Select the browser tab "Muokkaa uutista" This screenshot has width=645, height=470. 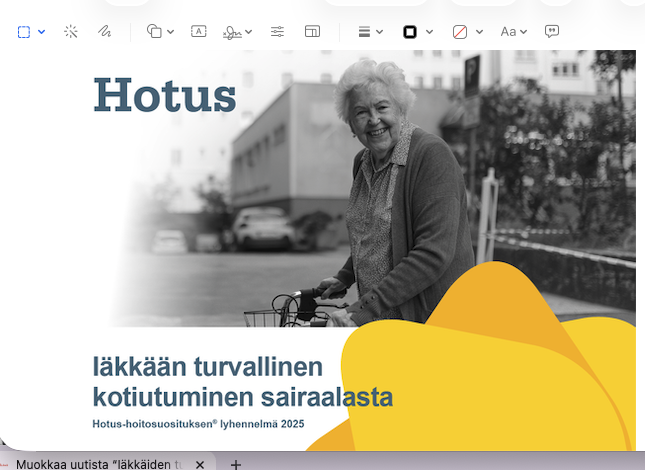coord(99,465)
